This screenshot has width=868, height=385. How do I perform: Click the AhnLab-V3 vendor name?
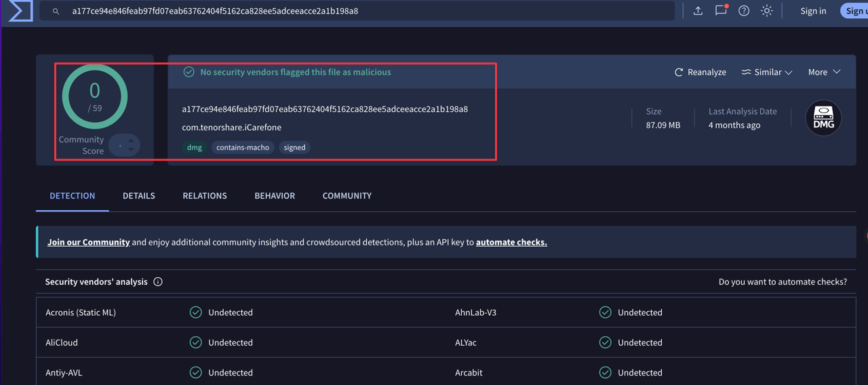(476, 312)
